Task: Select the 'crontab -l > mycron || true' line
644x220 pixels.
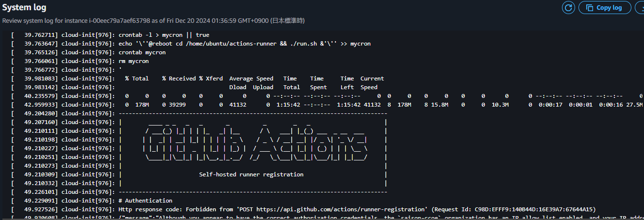Action: 110,35
